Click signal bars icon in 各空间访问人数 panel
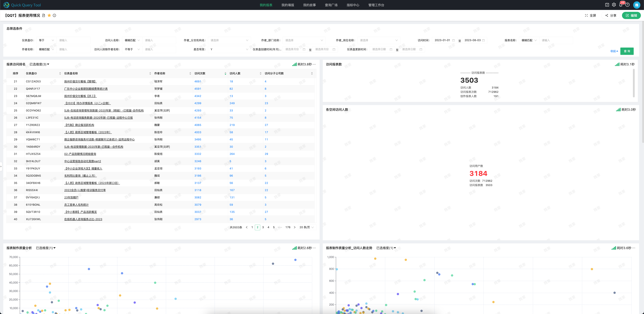 [618, 109]
